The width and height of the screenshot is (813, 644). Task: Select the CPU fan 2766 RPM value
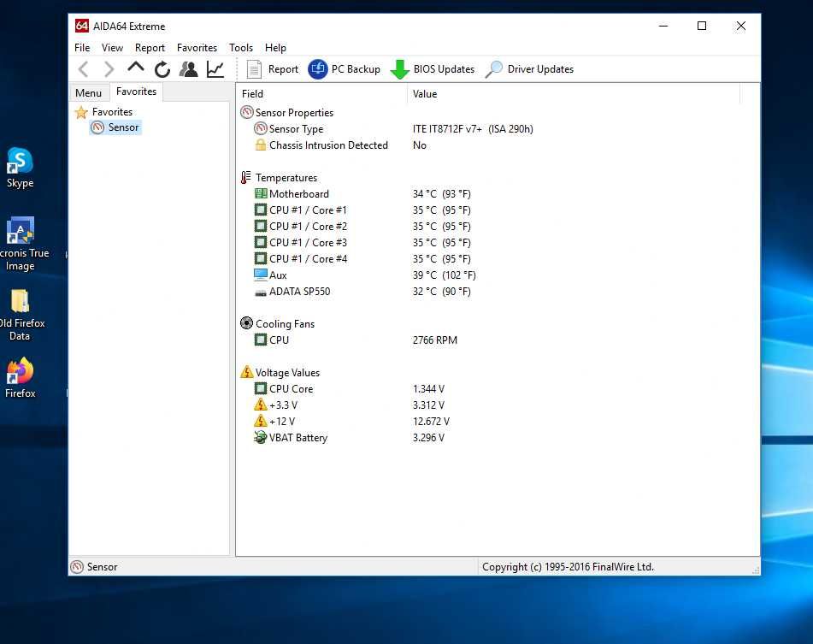pyautogui.click(x=435, y=340)
